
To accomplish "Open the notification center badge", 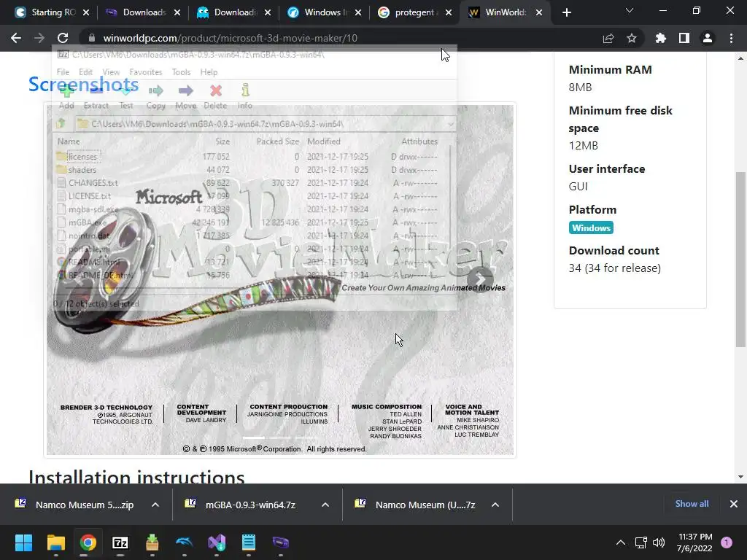I will pyautogui.click(x=727, y=542).
